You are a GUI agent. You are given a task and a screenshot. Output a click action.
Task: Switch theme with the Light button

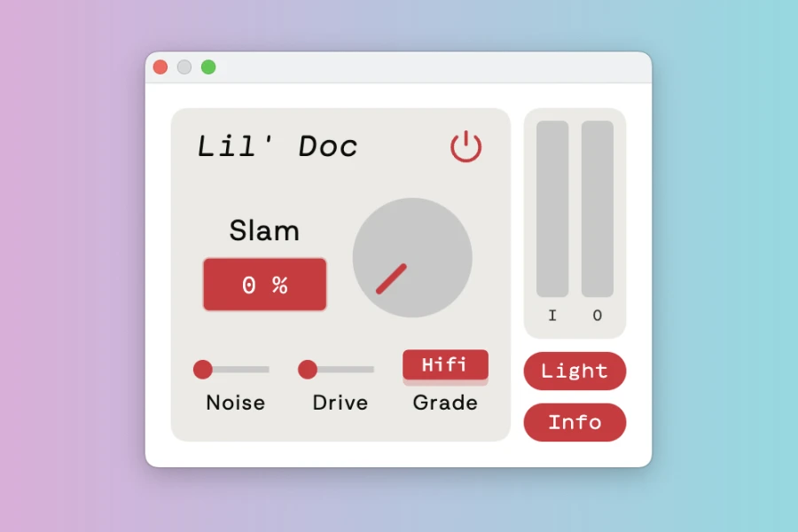575,371
